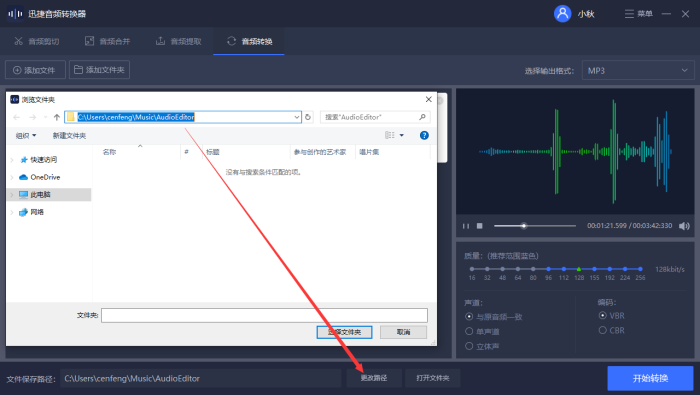Select 单声道 channel option
Image resolution: width=700 pixels, height=395 pixels.
(x=482, y=331)
